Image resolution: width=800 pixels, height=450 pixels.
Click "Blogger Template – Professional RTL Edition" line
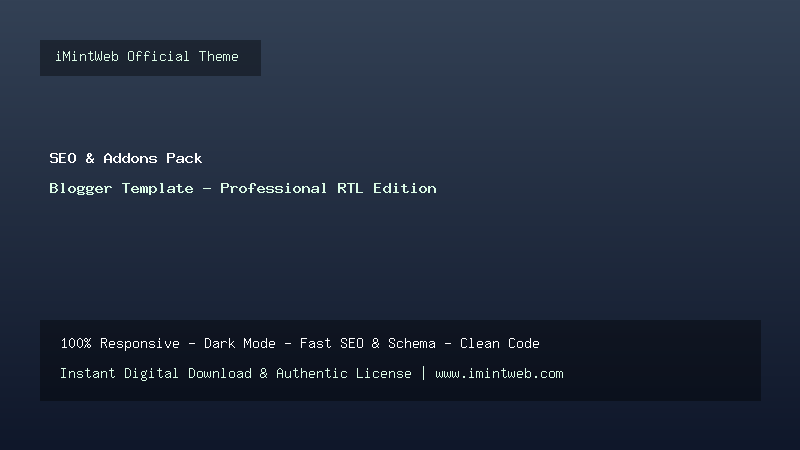click(243, 188)
